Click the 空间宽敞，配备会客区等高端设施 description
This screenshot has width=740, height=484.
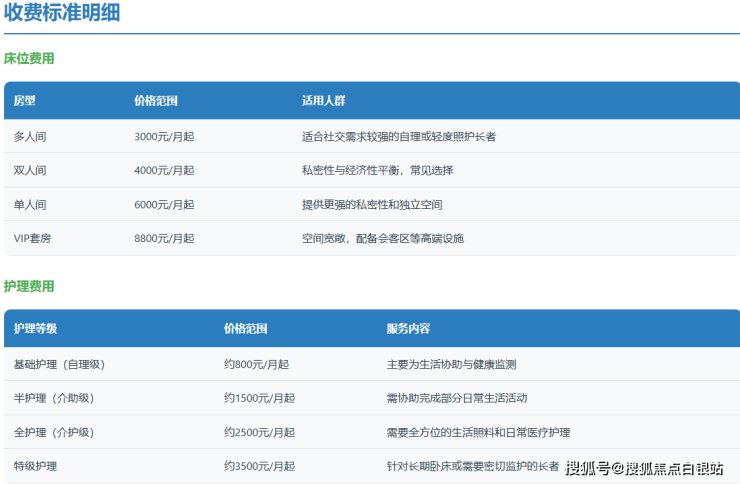(383, 238)
